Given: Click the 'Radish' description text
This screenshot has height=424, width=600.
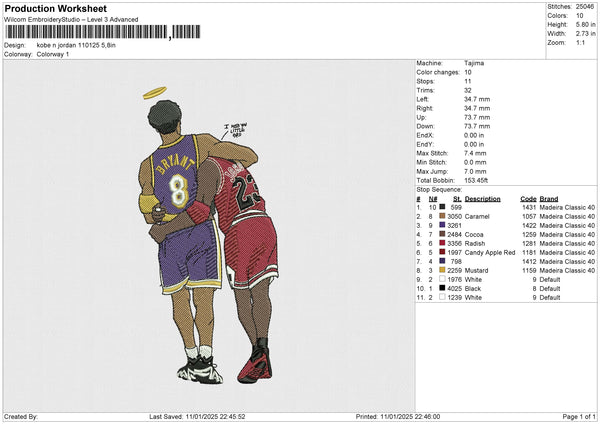Looking at the screenshot, I should 475,243.
